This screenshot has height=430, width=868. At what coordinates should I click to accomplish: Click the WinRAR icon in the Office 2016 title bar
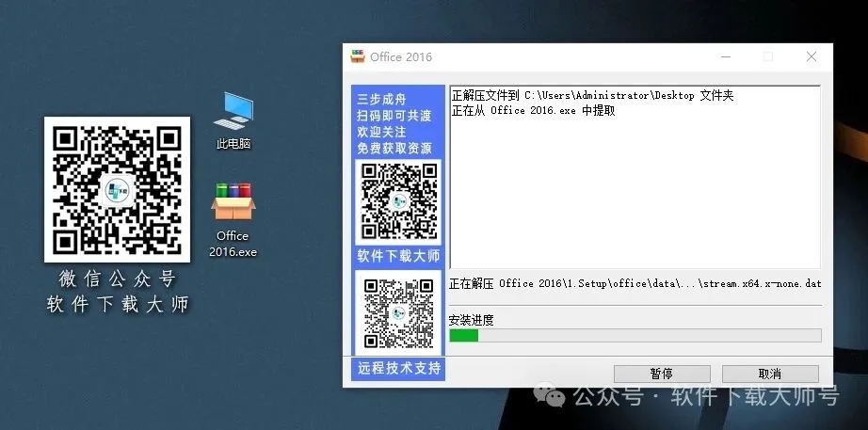click(358, 56)
